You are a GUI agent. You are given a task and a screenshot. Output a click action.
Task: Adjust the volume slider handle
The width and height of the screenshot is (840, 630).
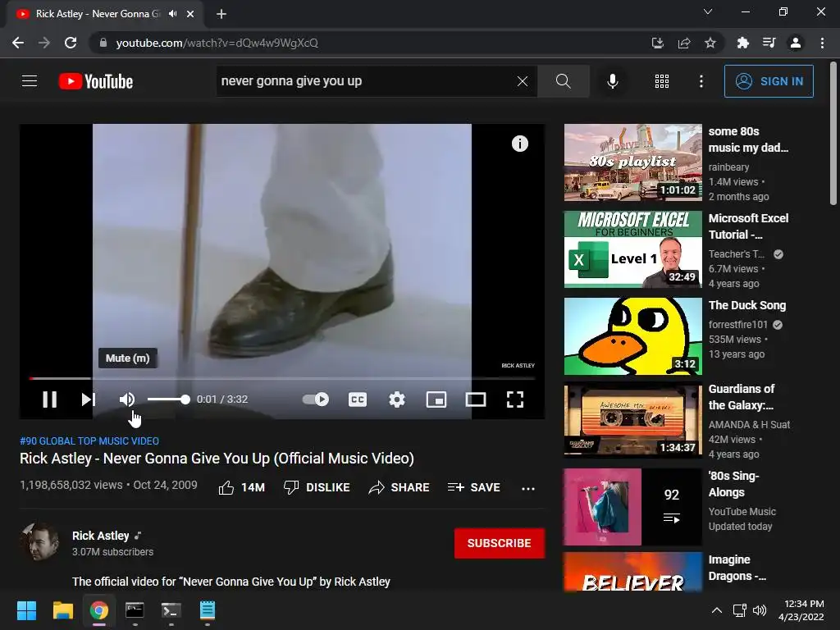click(x=185, y=399)
